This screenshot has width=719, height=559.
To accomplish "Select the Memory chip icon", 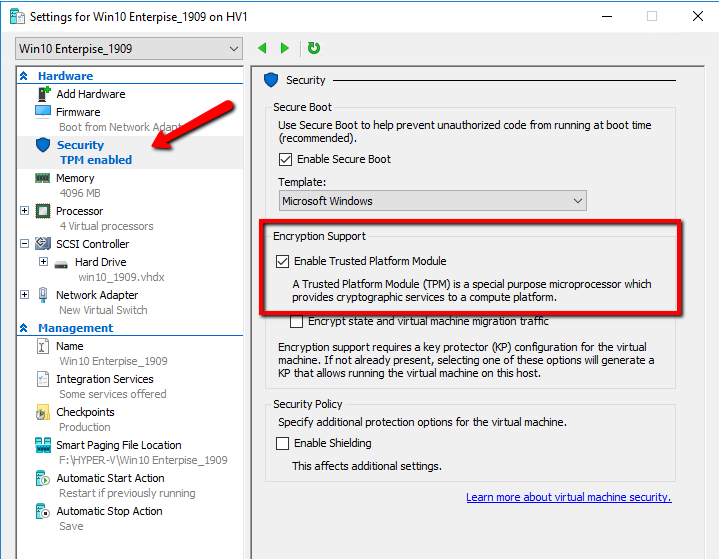I will point(43,178).
